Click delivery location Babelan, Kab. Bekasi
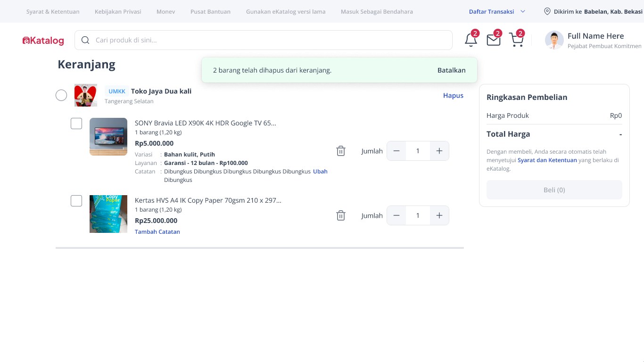 point(613,11)
